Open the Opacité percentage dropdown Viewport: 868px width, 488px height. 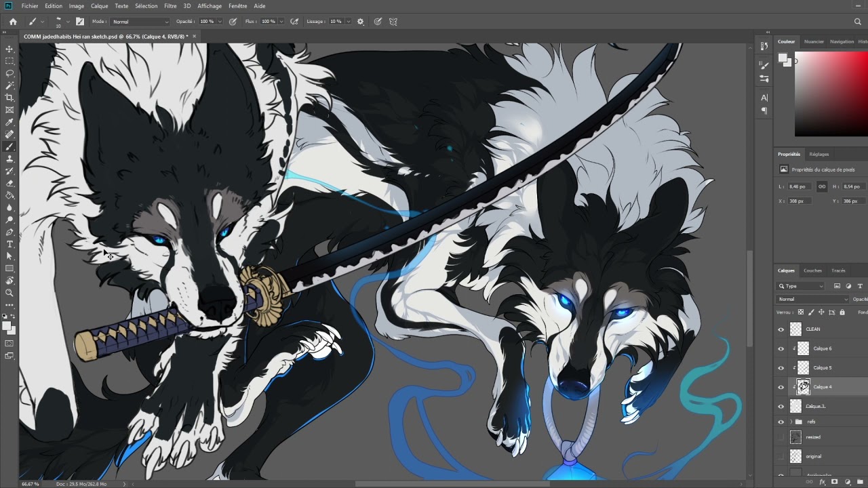pyautogui.click(x=219, y=22)
